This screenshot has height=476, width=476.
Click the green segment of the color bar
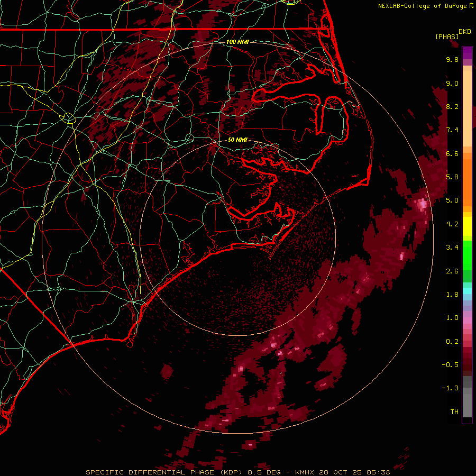[x=467, y=261]
